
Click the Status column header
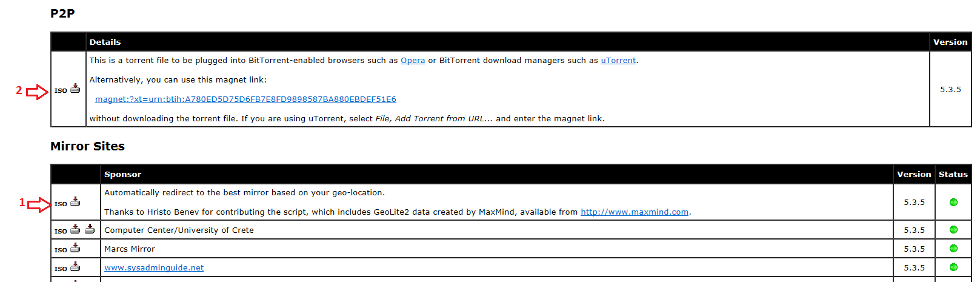click(953, 175)
